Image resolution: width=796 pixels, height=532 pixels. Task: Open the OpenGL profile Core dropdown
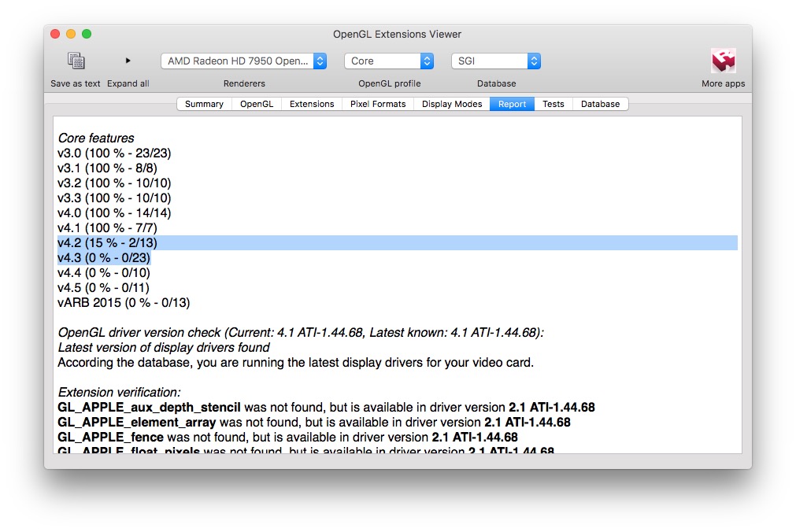389,61
